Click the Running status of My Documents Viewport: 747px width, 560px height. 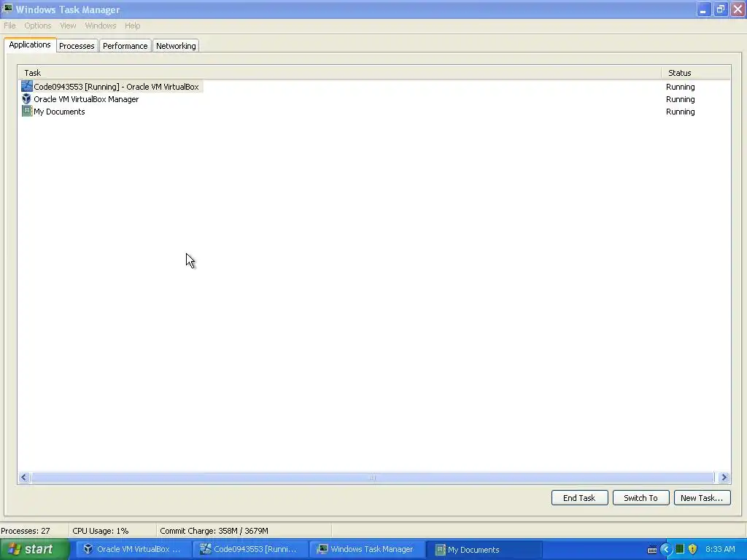point(681,112)
